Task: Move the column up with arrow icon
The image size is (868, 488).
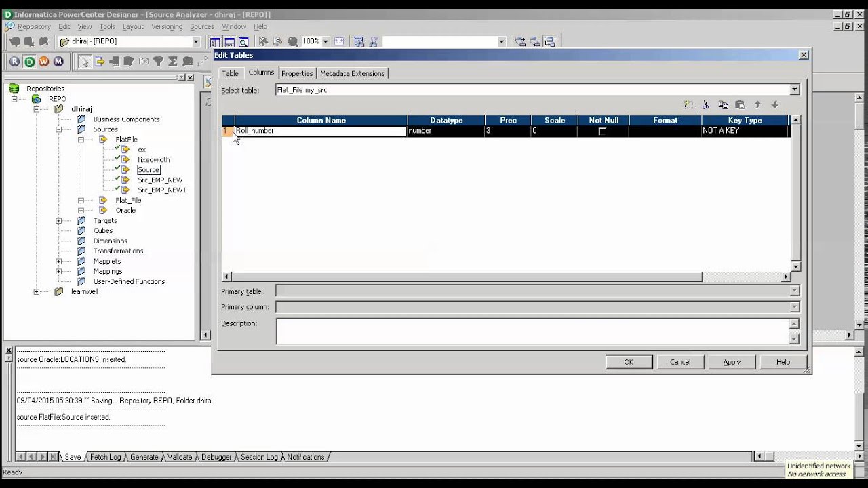Action: tap(757, 105)
